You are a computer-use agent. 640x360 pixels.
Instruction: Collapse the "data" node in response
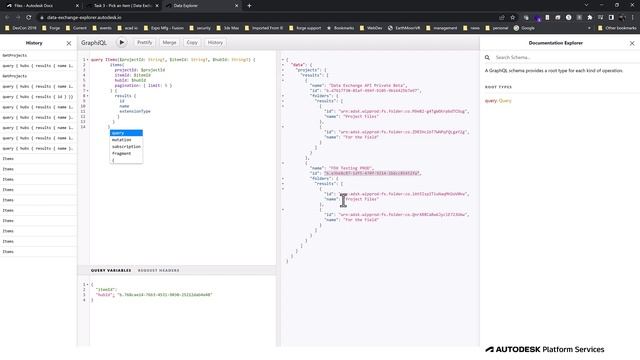pos(282,65)
